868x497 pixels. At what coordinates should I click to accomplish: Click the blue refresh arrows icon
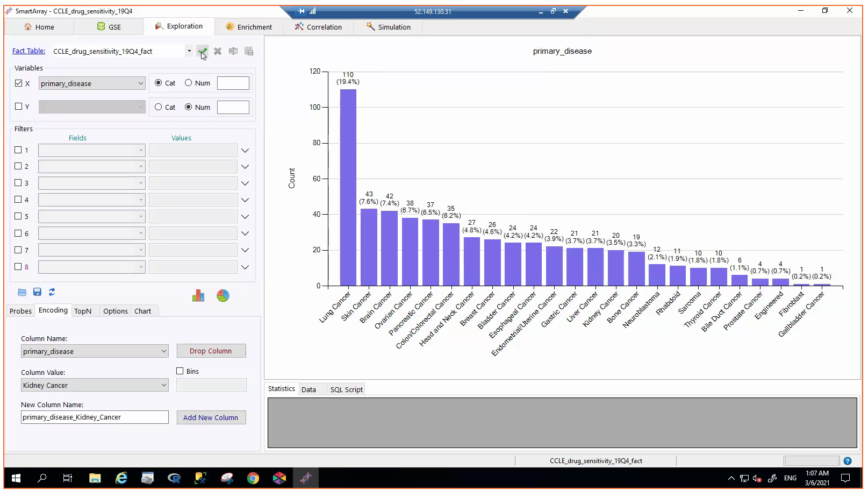coord(52,292)
